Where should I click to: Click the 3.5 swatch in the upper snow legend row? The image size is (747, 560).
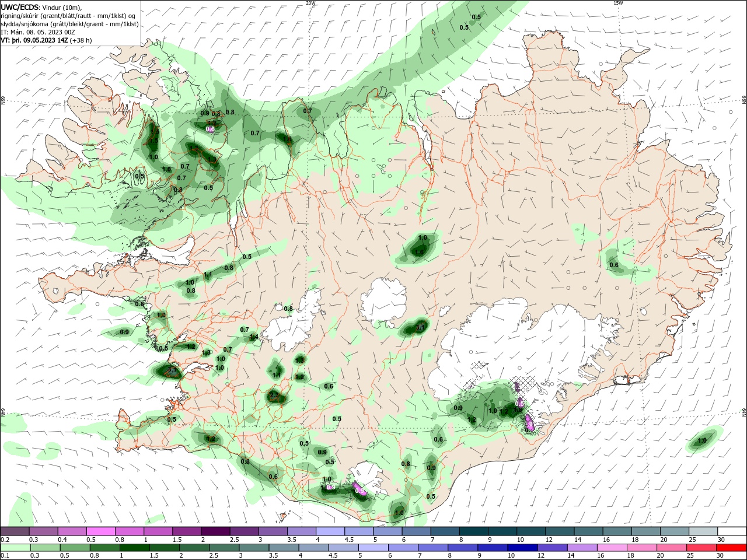pos(302,531)
